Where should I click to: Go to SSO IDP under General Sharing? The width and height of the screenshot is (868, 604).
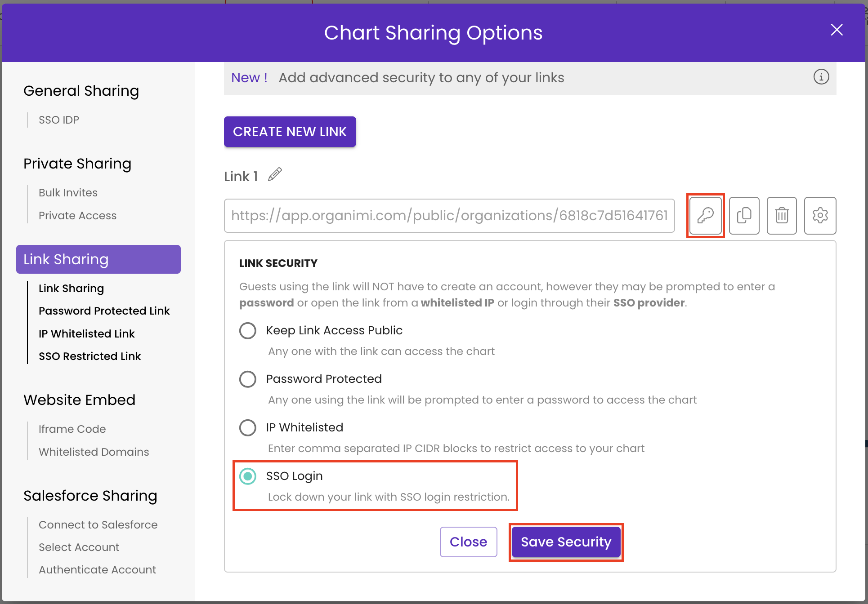pyautogui.click(x=58, y=120)
